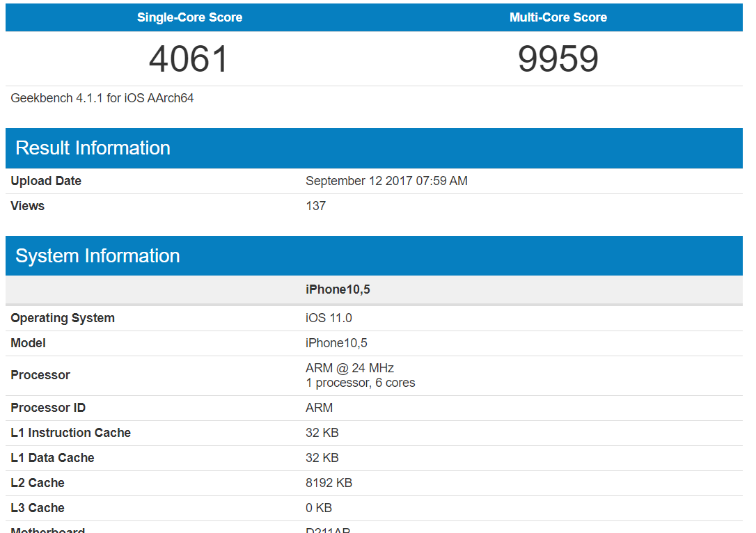Select 32 KB in L1 Instruction Cache row
Screen dimensions: 756x533
pos(322,433)
